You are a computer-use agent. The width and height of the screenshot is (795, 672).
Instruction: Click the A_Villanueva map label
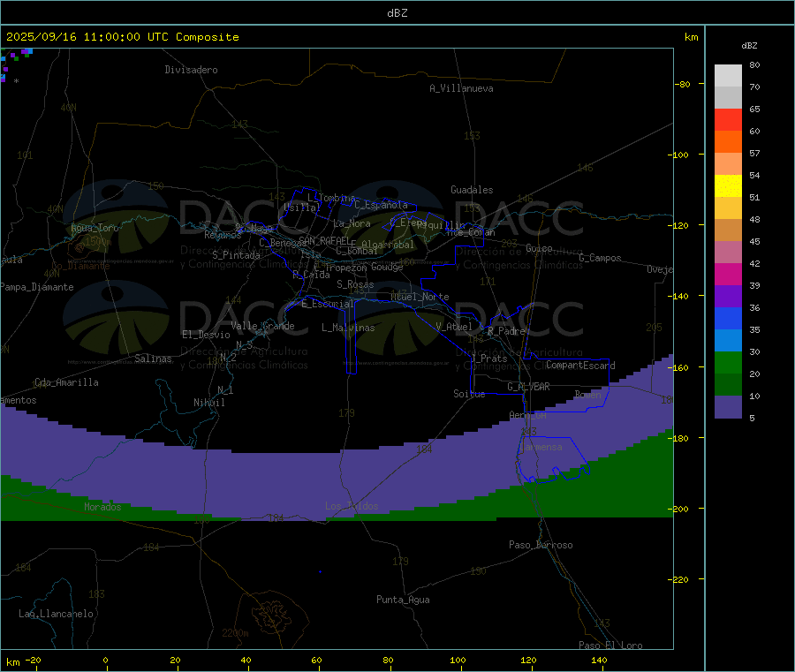461,88
